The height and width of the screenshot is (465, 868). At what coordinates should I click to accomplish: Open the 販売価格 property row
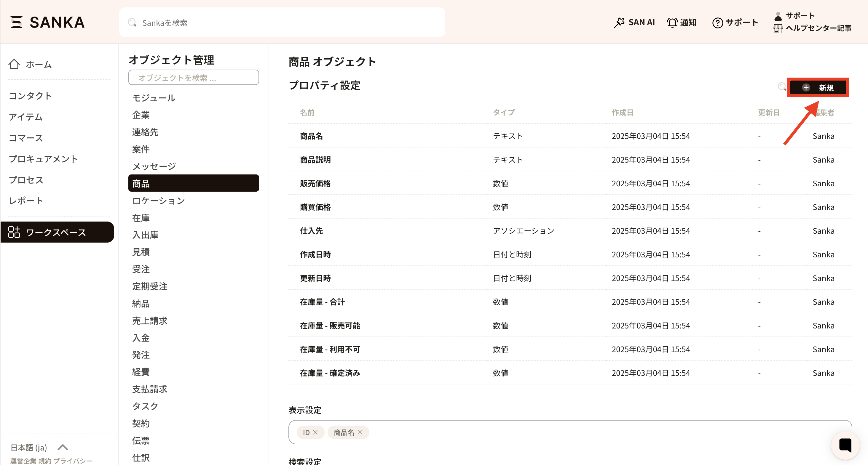click(x=315, y=184)
